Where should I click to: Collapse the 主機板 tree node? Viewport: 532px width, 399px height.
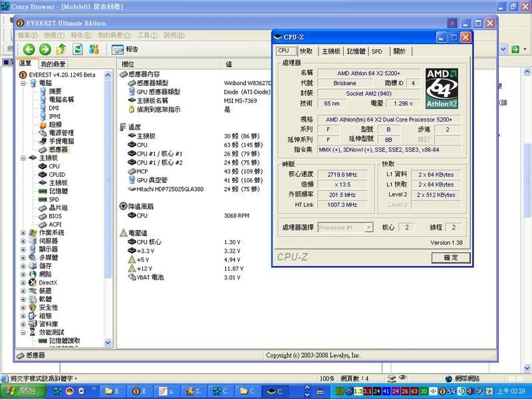click(x=23, y=158)
